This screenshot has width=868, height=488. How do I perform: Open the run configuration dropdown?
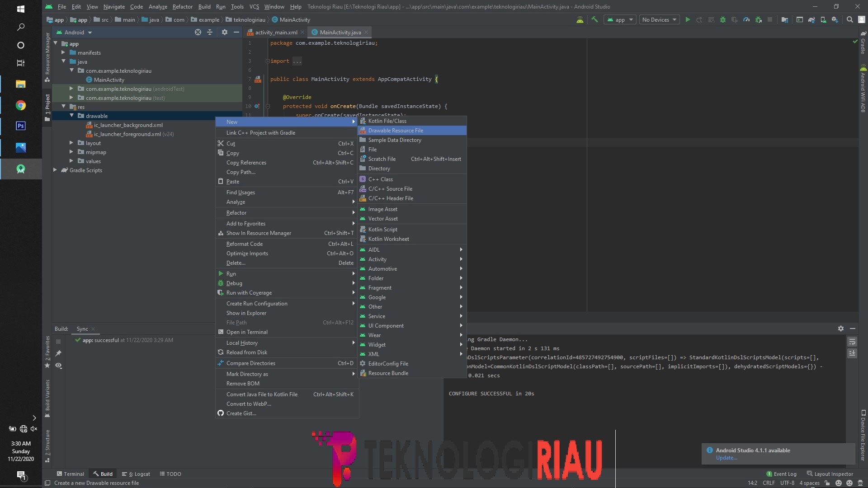point(619,19)
